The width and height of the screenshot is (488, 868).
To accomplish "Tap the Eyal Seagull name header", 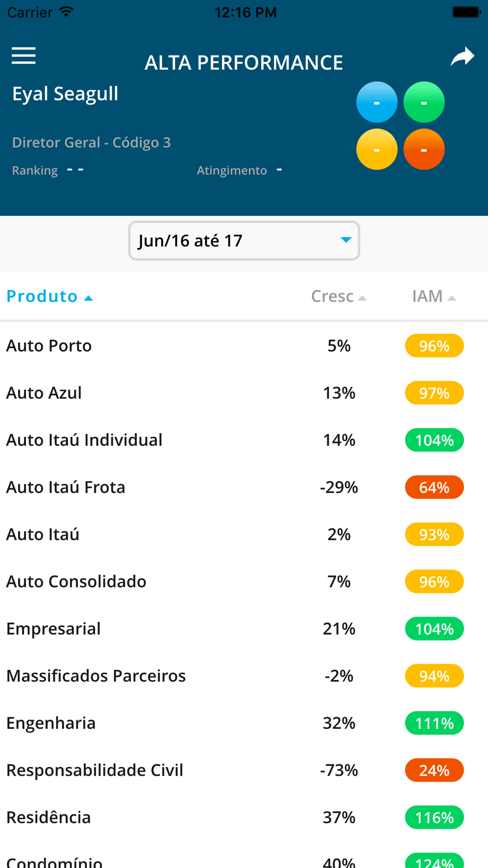I will [65, 94].
